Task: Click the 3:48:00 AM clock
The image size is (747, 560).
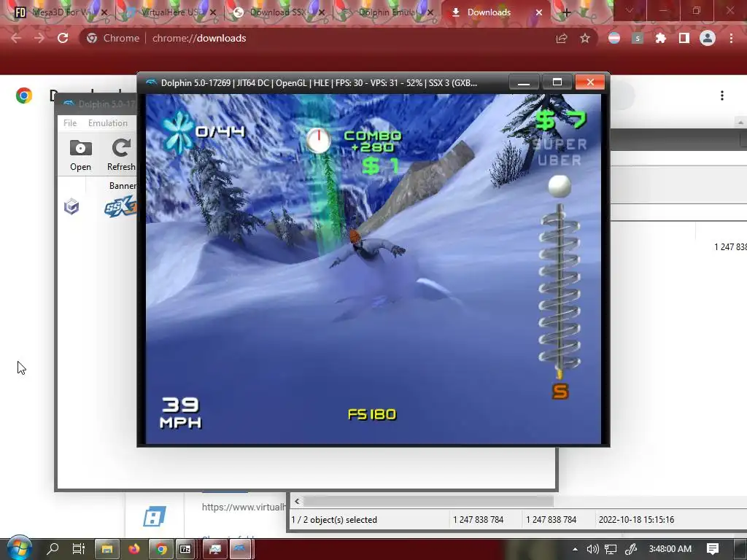Action: coord(670,549)
